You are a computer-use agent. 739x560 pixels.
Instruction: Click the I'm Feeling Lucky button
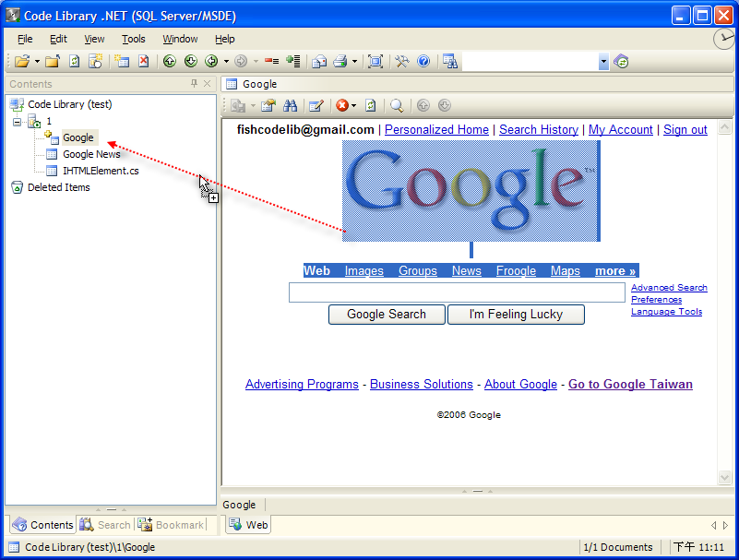pos(516,315)
